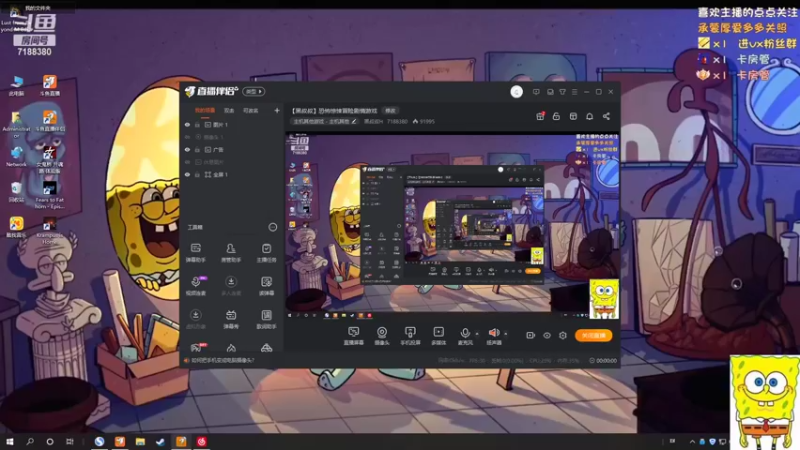
Task: Click the live stream preview canvas
Action: click(x=453, y=226)
